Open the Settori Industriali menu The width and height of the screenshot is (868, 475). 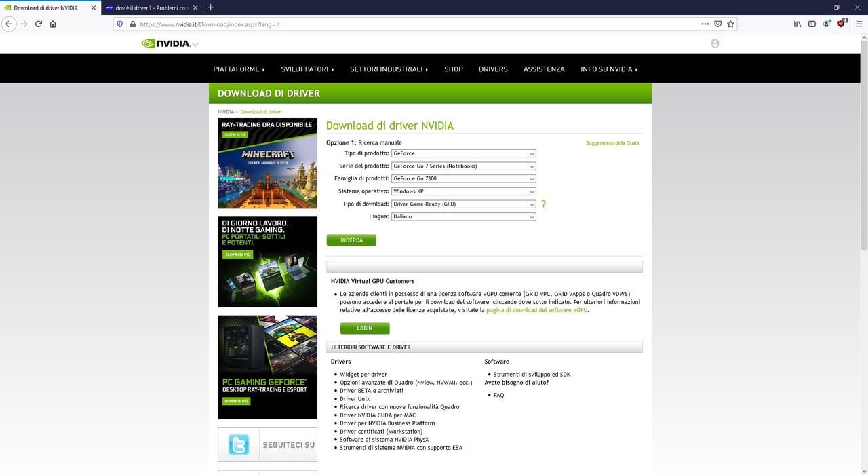389,69
